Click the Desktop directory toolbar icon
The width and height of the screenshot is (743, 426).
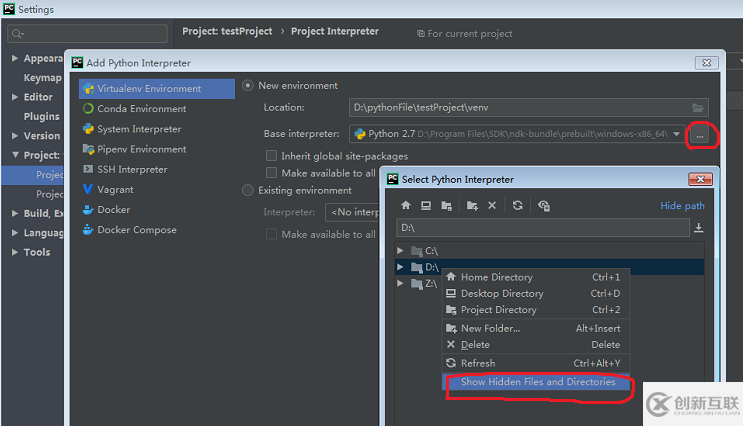coord(426,205)
